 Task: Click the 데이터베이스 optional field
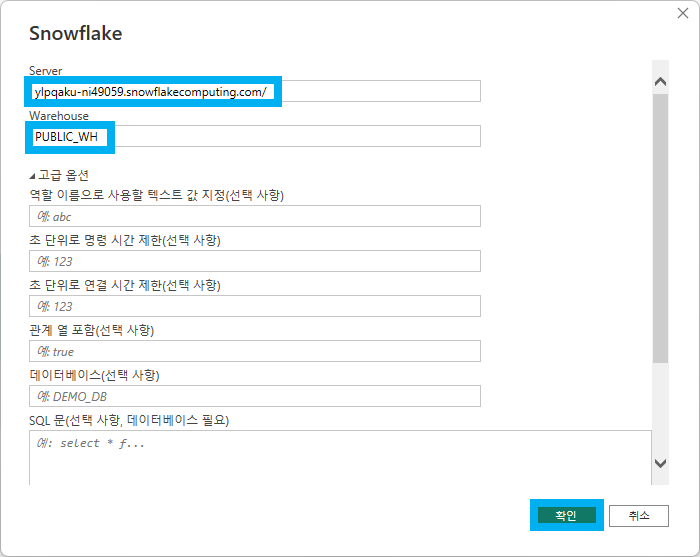[255, 396]
